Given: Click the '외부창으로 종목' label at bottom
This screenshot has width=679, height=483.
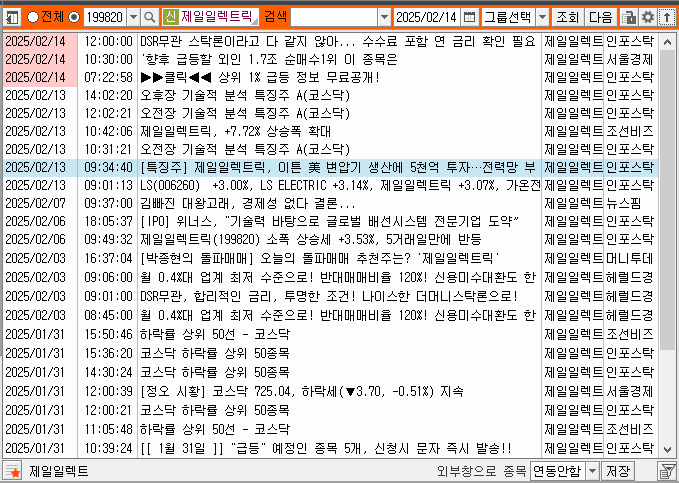Looking at the screenshot, I should tap(481, 471).
